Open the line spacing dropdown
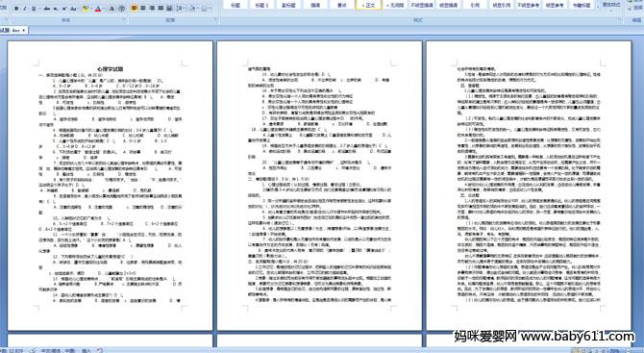644x353 pixels. [181, 9]
